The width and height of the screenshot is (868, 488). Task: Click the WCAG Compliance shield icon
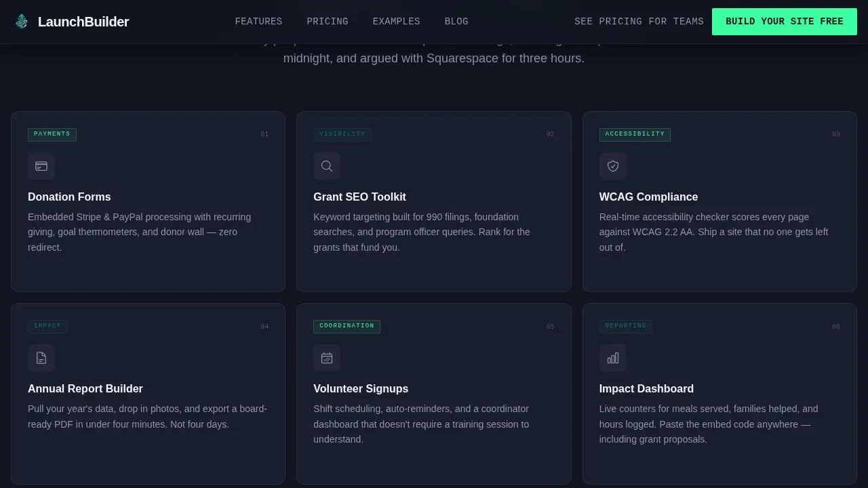click(x=613, y=166)
